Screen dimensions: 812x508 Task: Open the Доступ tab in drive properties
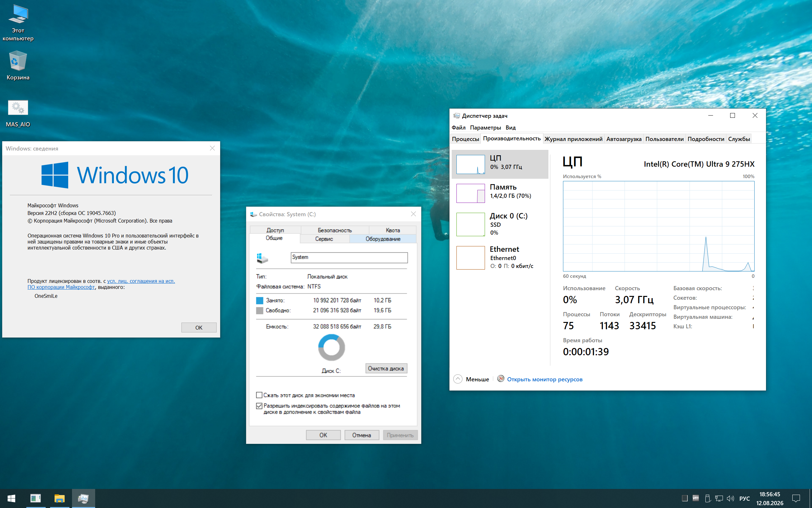pyautogui.click(x=275, y=230)
